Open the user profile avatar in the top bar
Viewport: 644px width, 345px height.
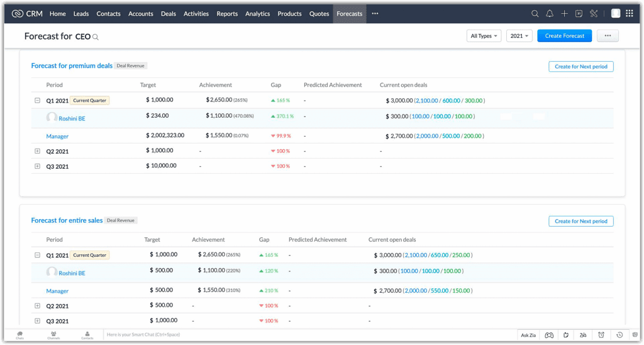pyautogui.click(x=616, y=14)
